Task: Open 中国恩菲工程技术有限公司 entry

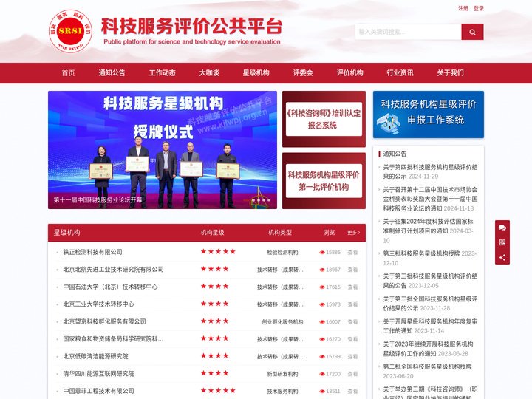Action: [98, 391]
